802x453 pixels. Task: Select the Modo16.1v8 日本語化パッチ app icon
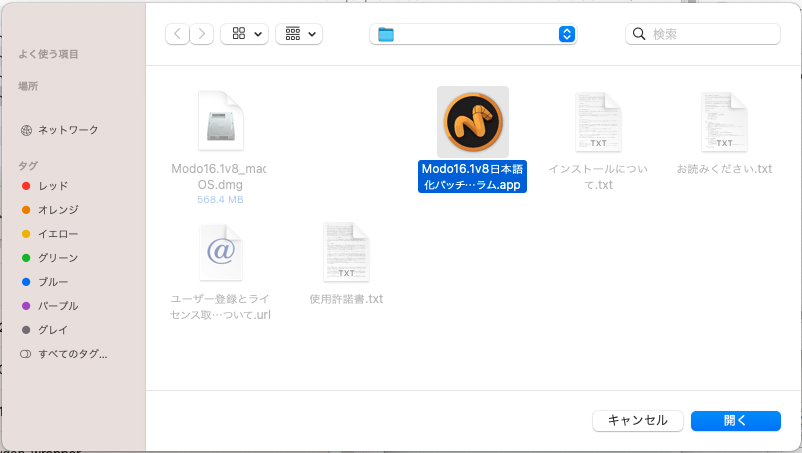tap(473, 122)
